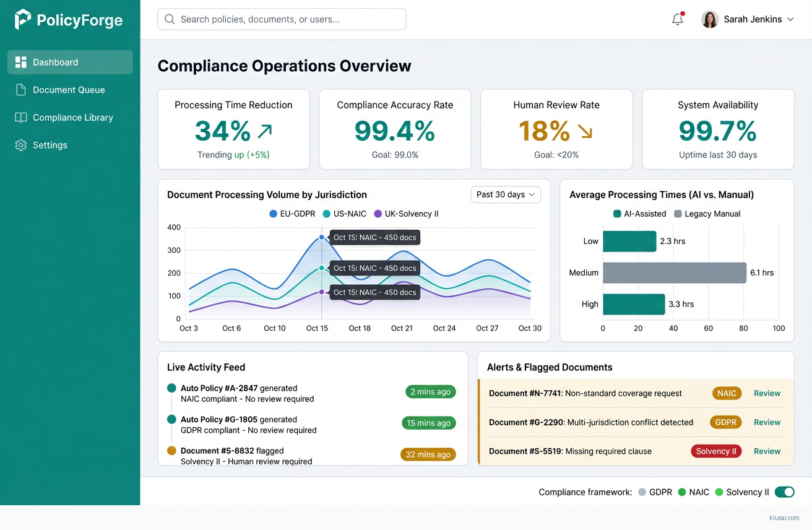Viewport: 812px width, 530px height.
Task: Click the Settings gear icon
Action: [x=21, y=145]
